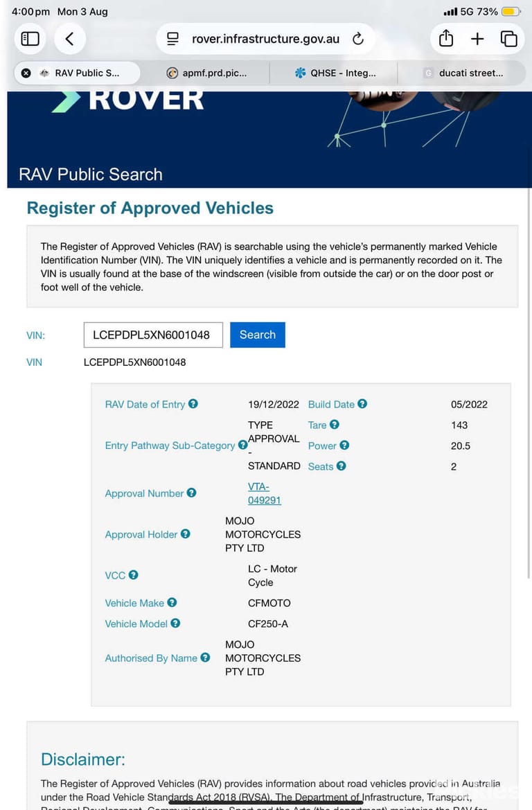Click the rover.infrastructure.gov.au address bar
Viewport: 532px width, 810px height.
point(265,39)
